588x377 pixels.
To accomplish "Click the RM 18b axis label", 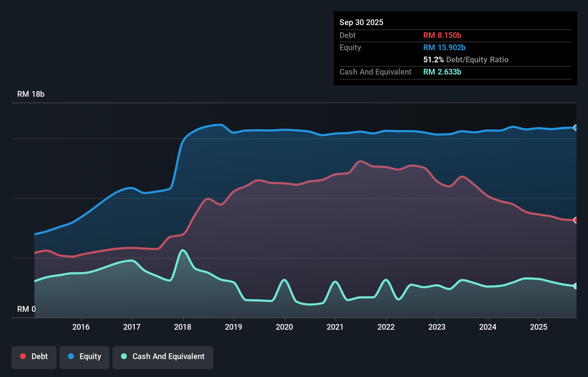I will tap(30, 94).
